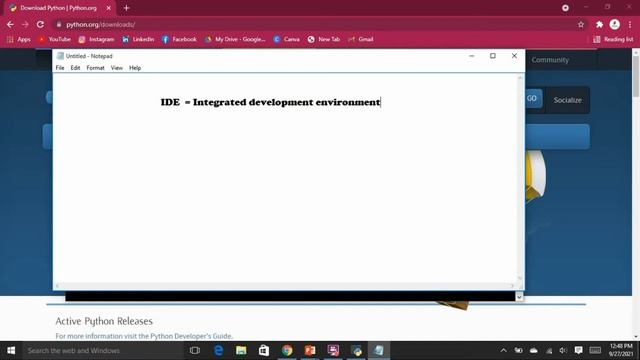Viewport: 640px width, 360px height.
Task: Click the GO search button on python.org
Action: click(x=531, y=98)
